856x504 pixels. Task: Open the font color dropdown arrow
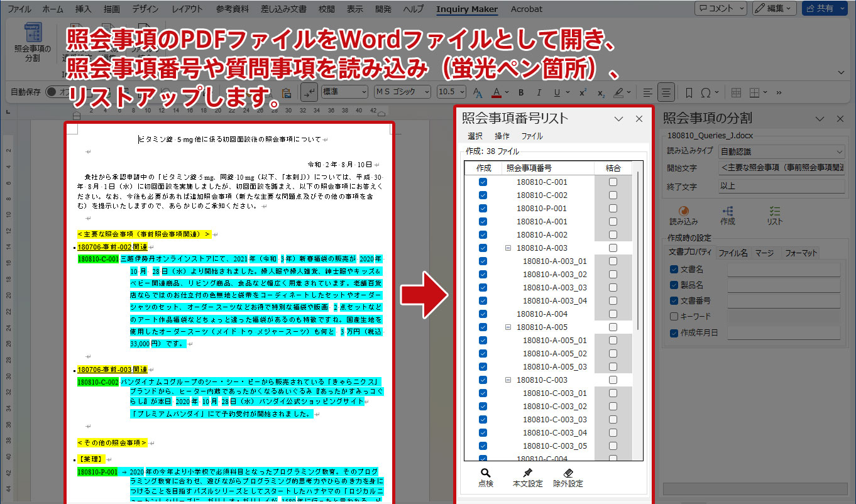507,92
